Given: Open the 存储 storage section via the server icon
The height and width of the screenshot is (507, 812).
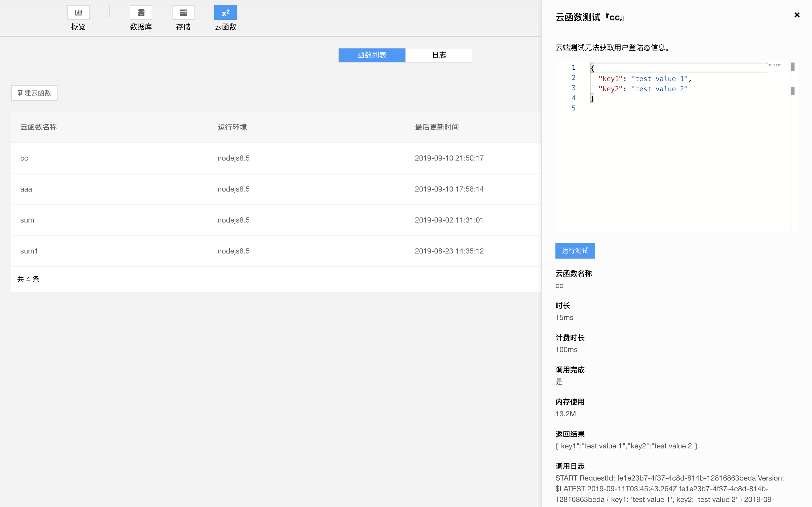Looking at the screenshot, I should point(183,12).
